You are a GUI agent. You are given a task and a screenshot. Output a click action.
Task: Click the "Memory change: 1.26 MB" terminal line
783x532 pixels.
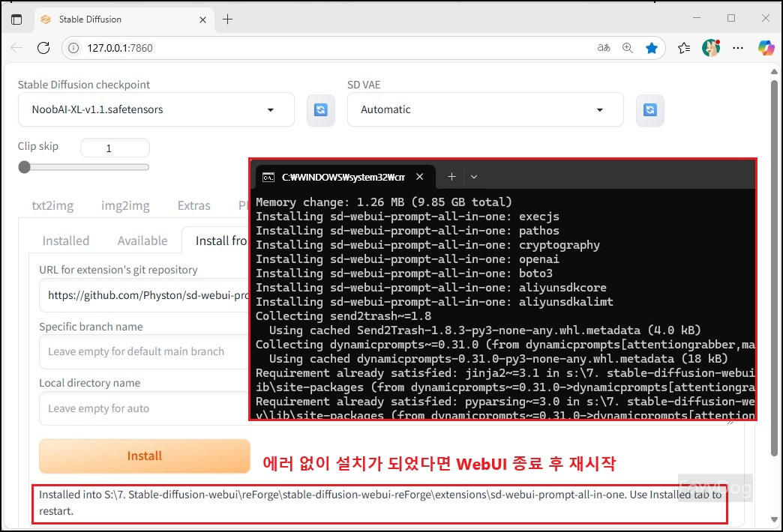[x=384, y=202]
